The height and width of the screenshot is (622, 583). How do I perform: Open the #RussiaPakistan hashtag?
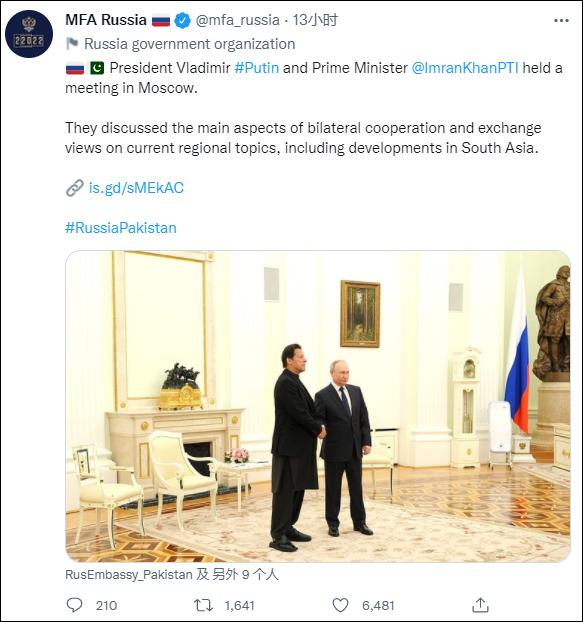coord(121,228)
